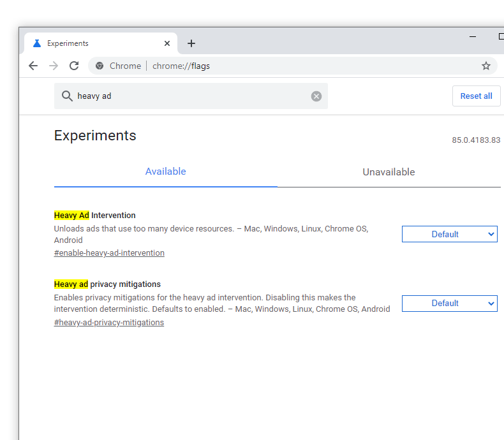Click the forward navigation arrow
Screen dimensions: 504x440
tap(54, 66)
